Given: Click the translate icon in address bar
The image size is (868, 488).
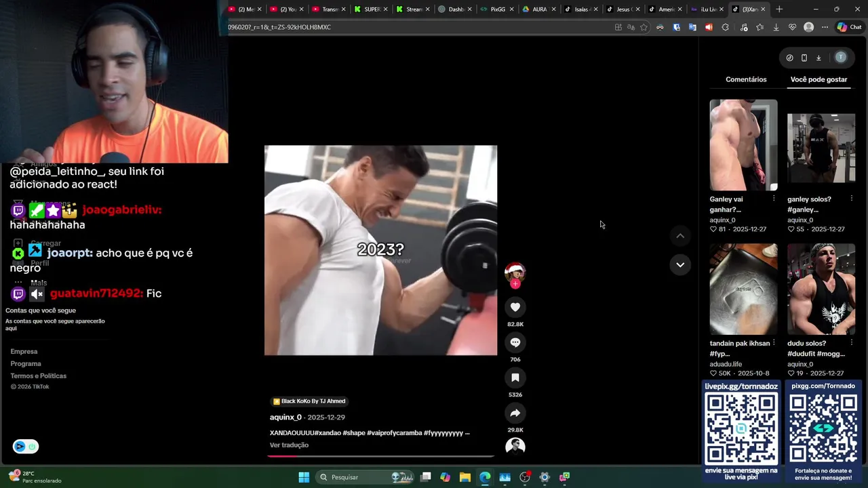Looking at the screenshot, I should coord(631,27).
